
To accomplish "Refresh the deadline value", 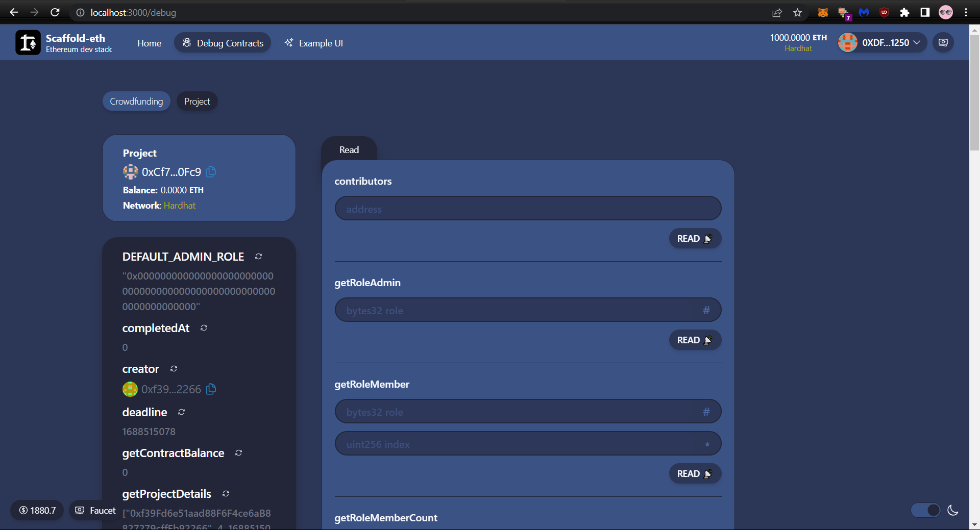I will tap(181, 412).
